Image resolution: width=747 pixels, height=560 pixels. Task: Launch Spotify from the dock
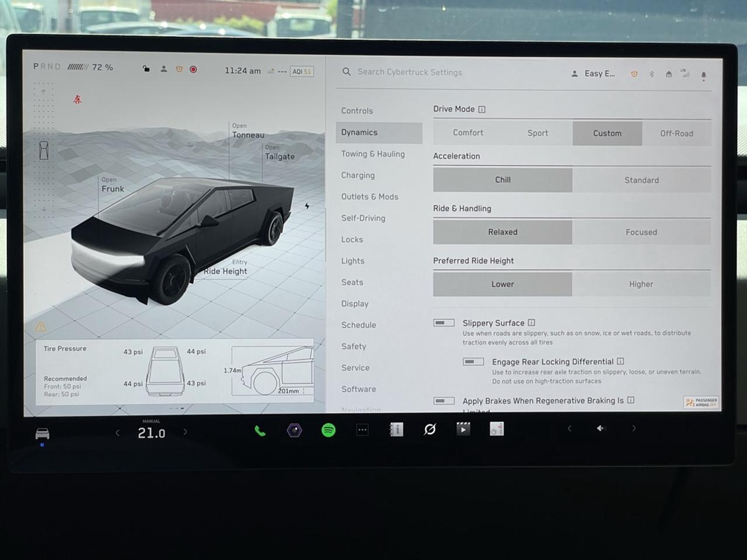click(329, 430)
